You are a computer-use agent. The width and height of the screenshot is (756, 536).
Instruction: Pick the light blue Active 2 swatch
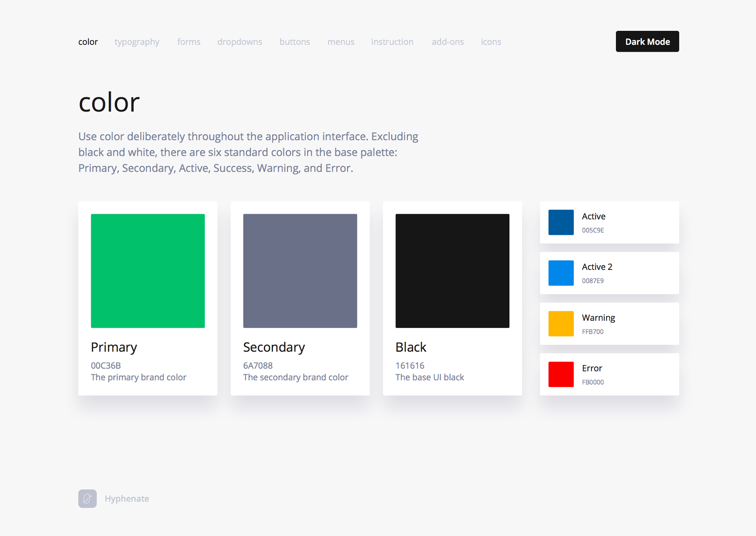(x=561, y=273)
